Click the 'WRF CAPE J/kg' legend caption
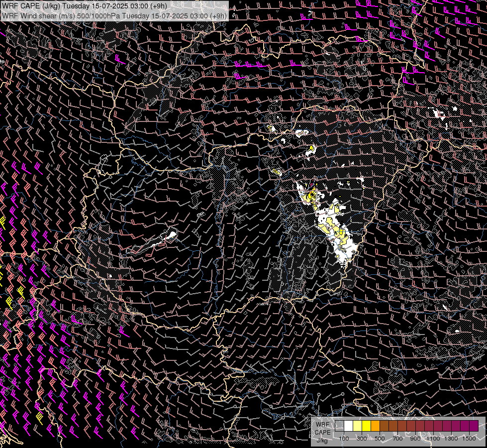Image resolution: width=487 pixels, height=448 pixels. 323,433
